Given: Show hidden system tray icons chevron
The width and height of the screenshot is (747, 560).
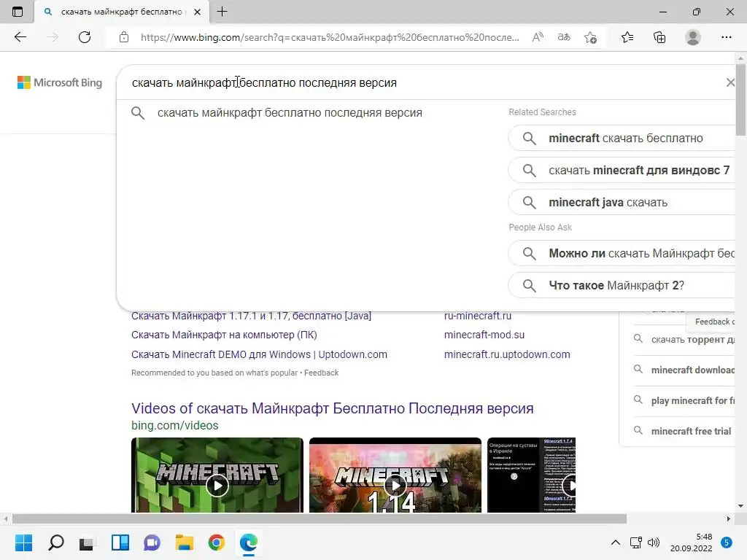Looking at the screenshot, I should 616,542.
